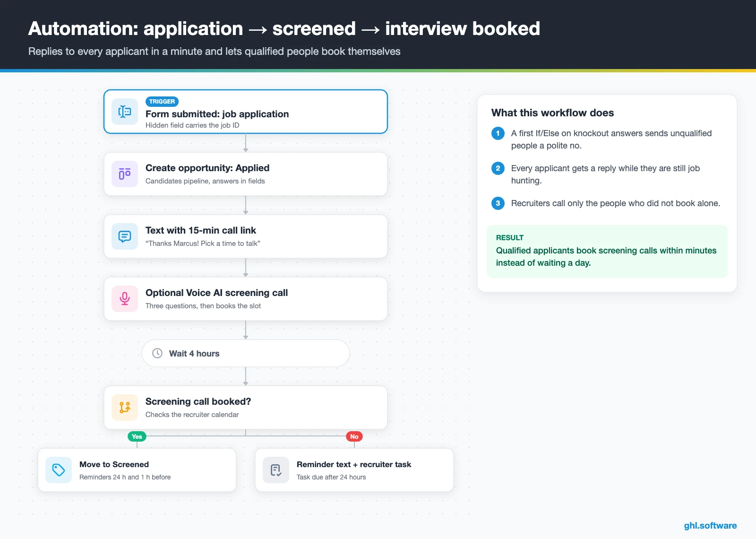The width and height of the screenshot is (756, 539).
Task: Click the Wait 4 hours step
Action: click(x=246, y=353)
